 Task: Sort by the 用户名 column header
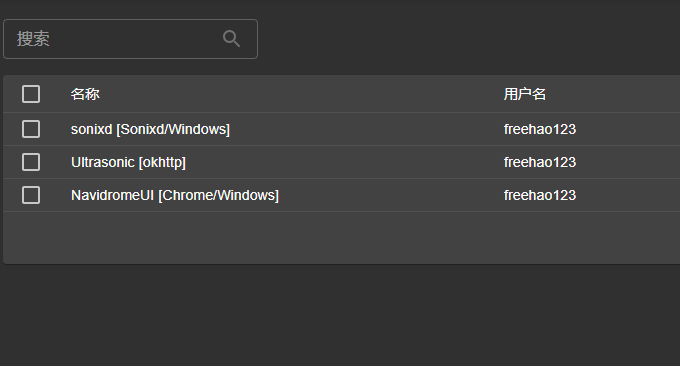click(x=525, y=94)
